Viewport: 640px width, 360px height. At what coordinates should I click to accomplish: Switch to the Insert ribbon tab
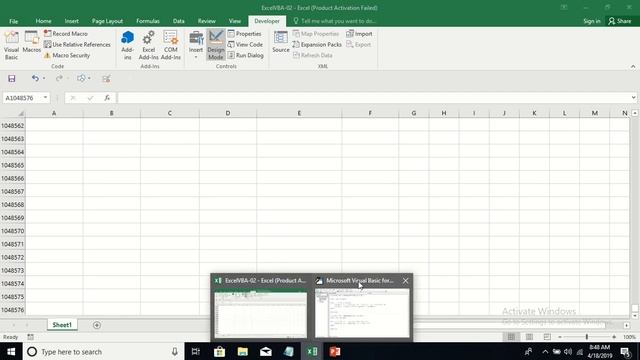pyautogui.click(x=71, y=21)
